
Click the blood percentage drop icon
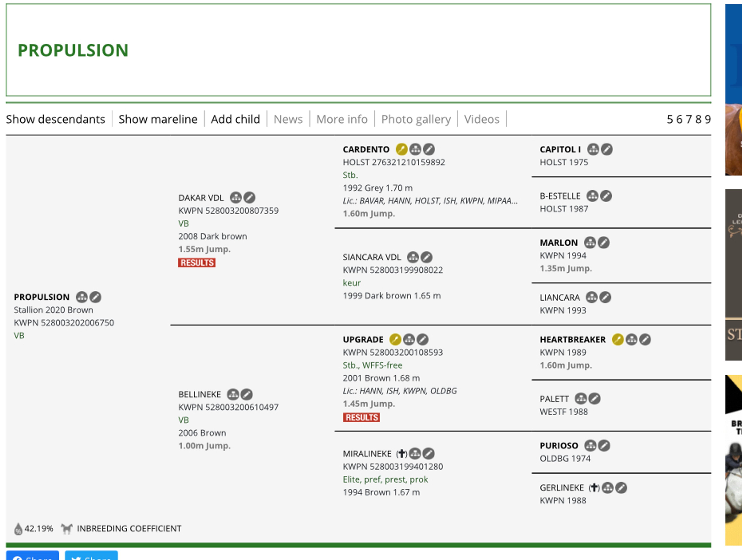click(18, 529)
